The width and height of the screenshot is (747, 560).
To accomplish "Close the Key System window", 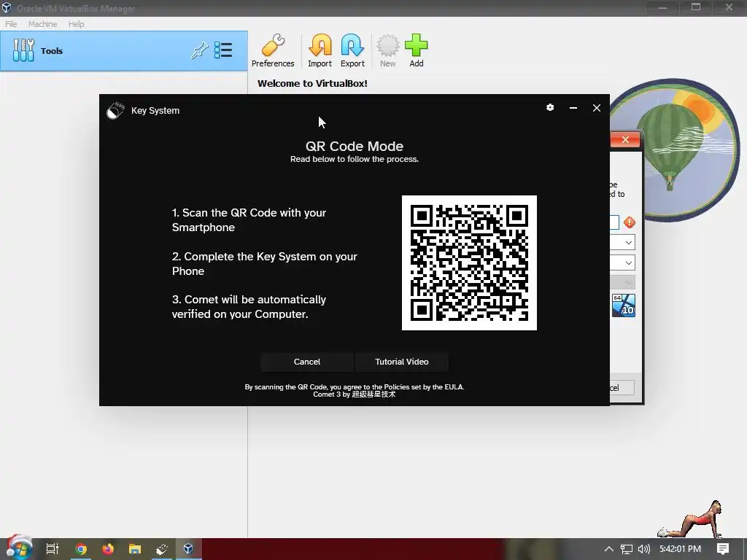I will 597,108.
